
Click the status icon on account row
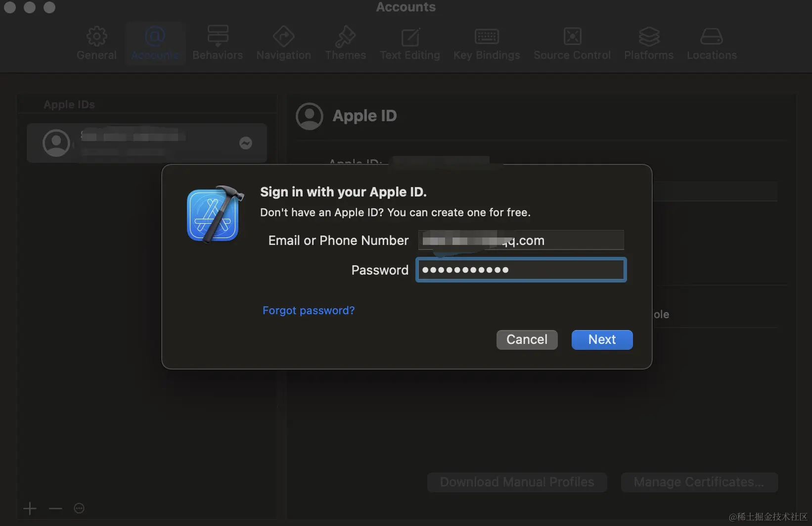[x=246, y=143]
